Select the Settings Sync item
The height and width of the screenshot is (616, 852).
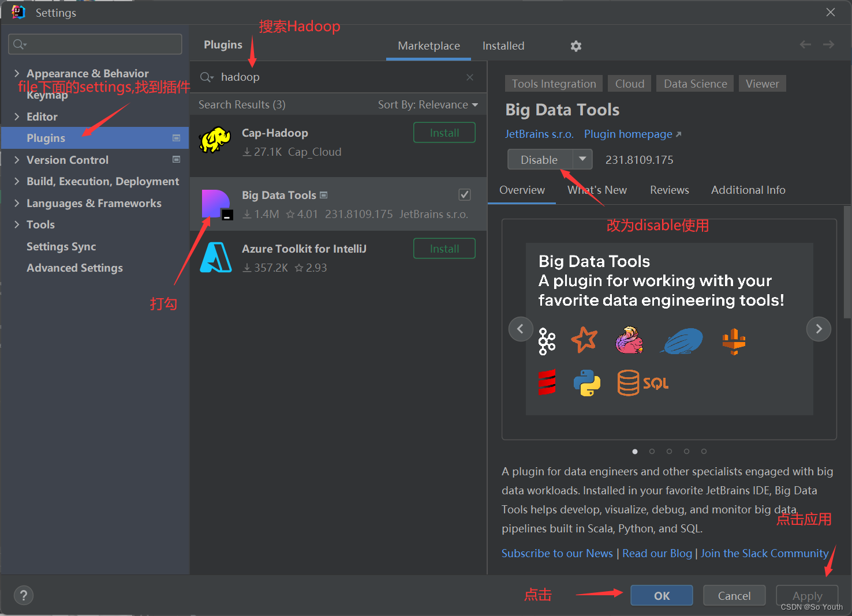tap(61, 246)
